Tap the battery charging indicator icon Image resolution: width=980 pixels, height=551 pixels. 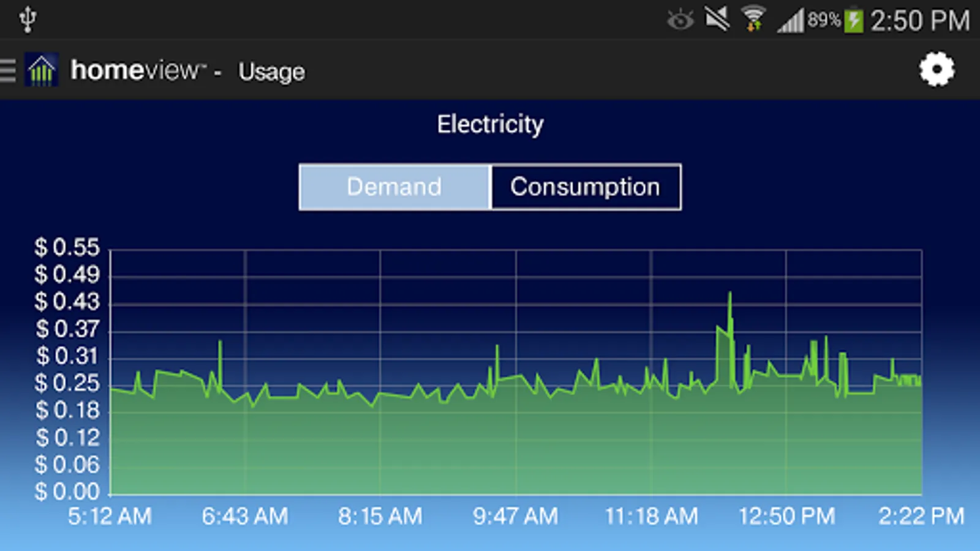point(853,20)
